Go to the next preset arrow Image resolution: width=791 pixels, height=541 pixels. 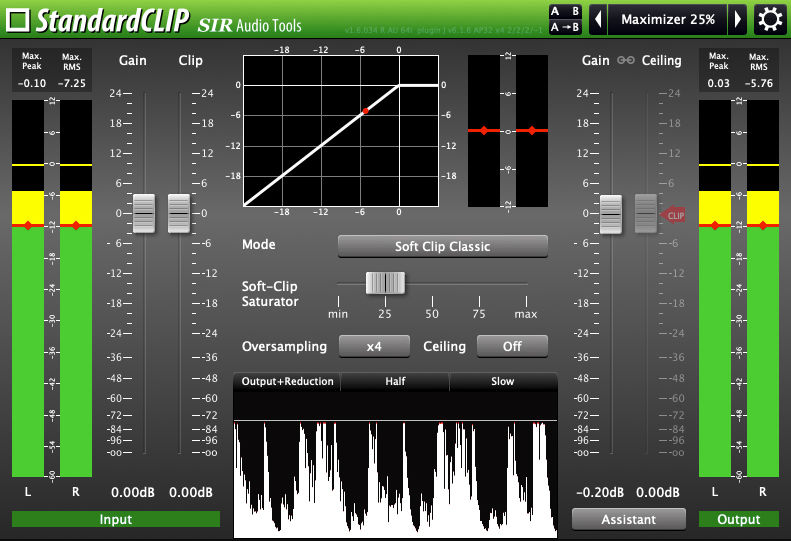[738, 20]
